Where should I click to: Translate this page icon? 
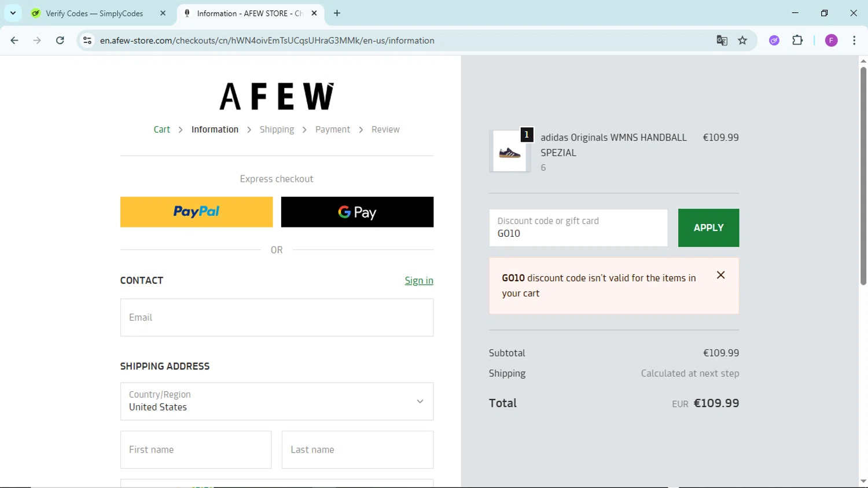(x=722, y=41)
